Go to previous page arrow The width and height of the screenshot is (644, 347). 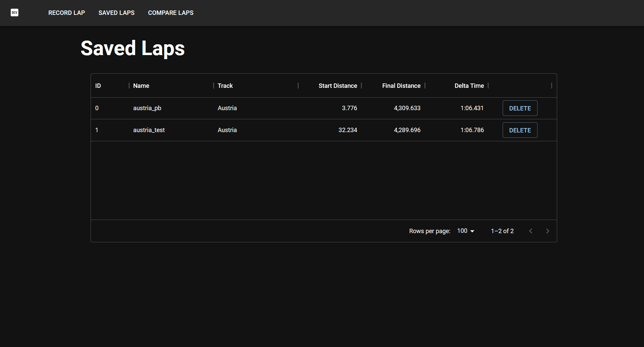tap(531, 231)
